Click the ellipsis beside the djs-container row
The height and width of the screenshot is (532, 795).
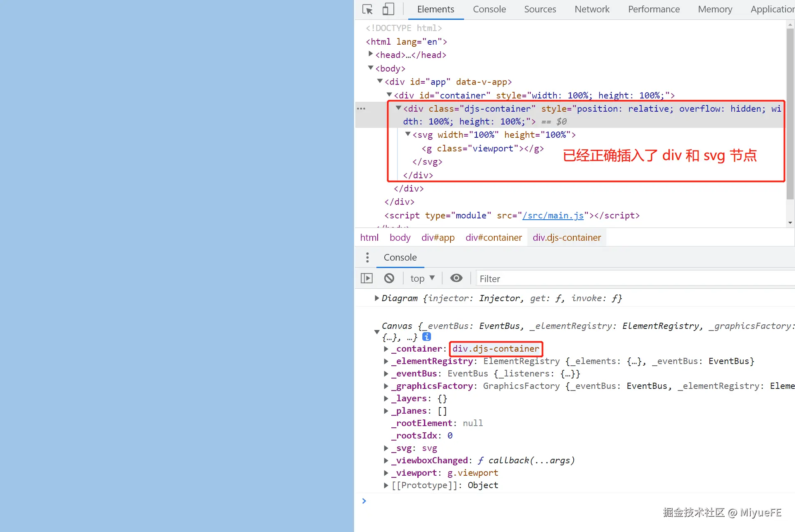pyautogui.click(x=361, y=109)
